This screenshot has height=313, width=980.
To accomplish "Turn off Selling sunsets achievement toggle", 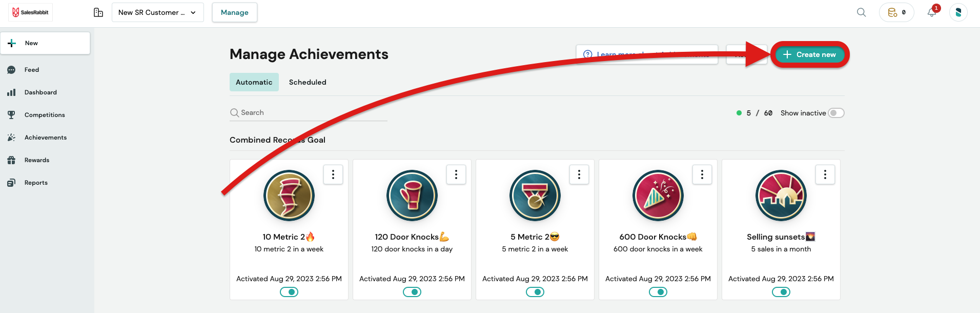I will [x=781, y=292].
